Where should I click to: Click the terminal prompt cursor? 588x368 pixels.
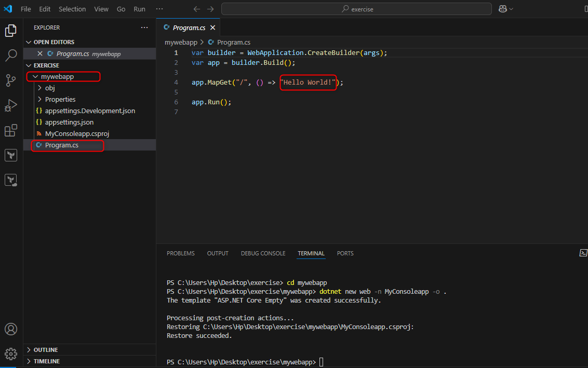(x=321, y=362)
